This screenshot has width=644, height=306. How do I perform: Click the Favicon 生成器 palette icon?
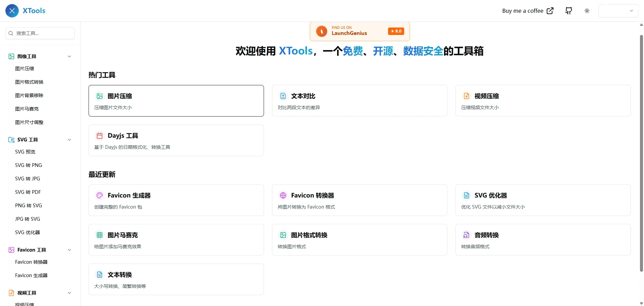[x=100, y=195]
